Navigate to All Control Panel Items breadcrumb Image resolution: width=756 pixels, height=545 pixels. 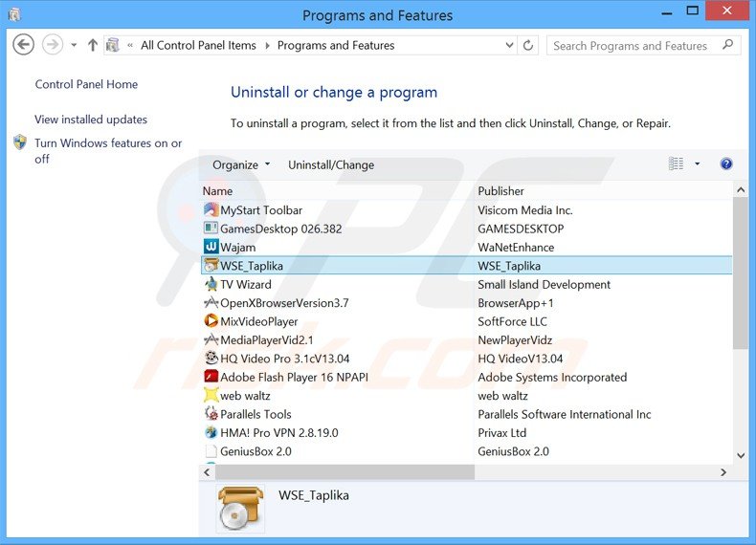[x=198, y=45]
